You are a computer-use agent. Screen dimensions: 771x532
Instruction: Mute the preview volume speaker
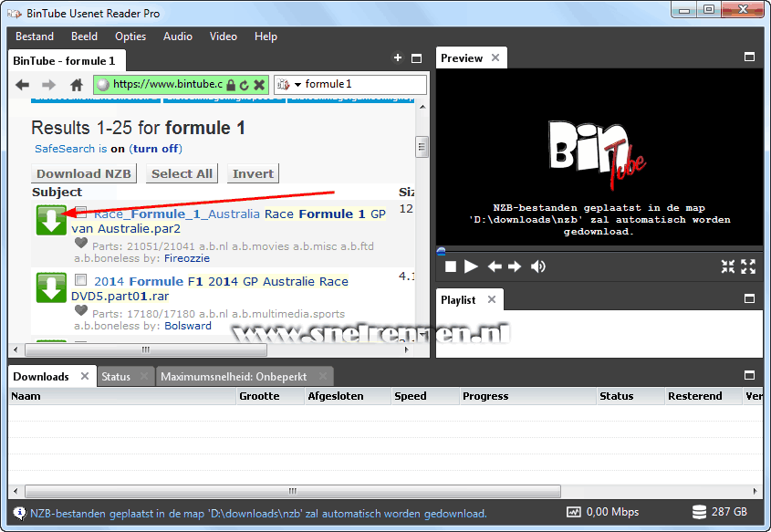538,266
